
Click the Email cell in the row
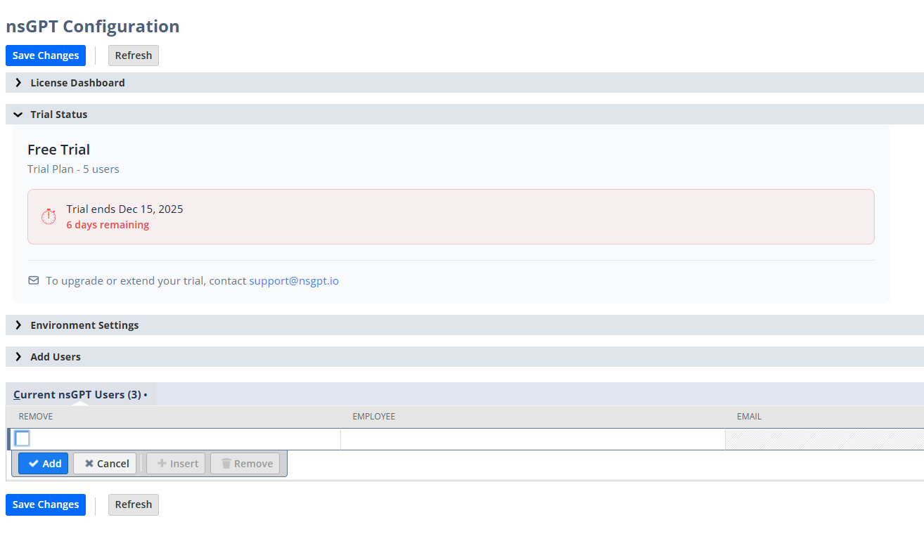823,439
